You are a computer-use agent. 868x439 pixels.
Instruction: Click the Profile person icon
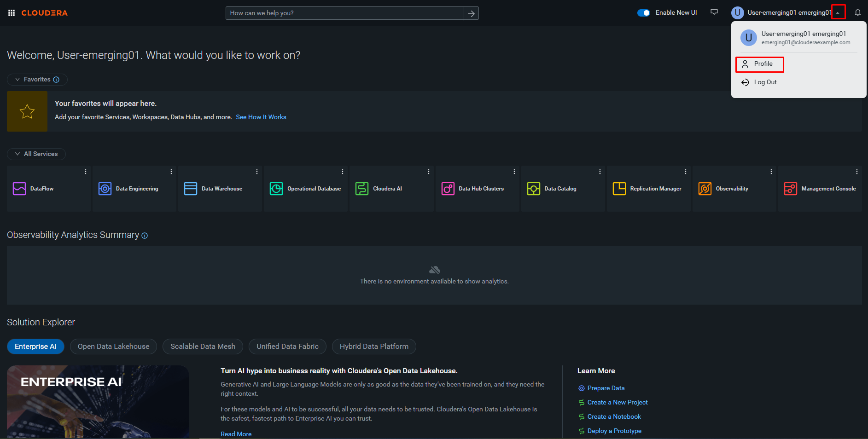point(745,64)
